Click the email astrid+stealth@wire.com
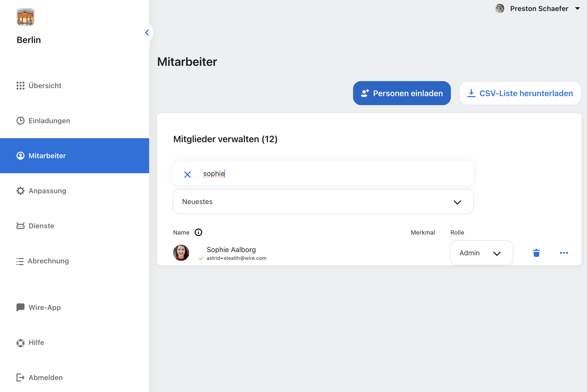 [x=236, y=258]
